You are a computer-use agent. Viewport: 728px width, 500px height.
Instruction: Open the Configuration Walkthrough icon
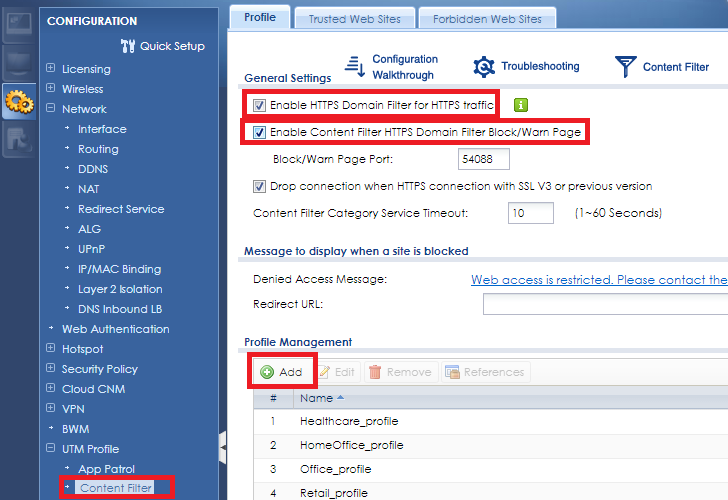[354, 67]
